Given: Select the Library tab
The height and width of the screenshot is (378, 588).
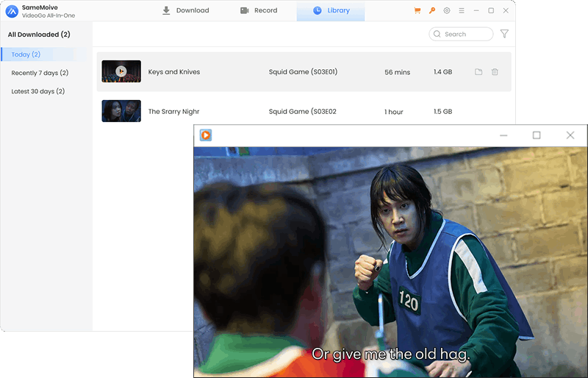Looking at the screenshot, I should (x=331, y=11).
